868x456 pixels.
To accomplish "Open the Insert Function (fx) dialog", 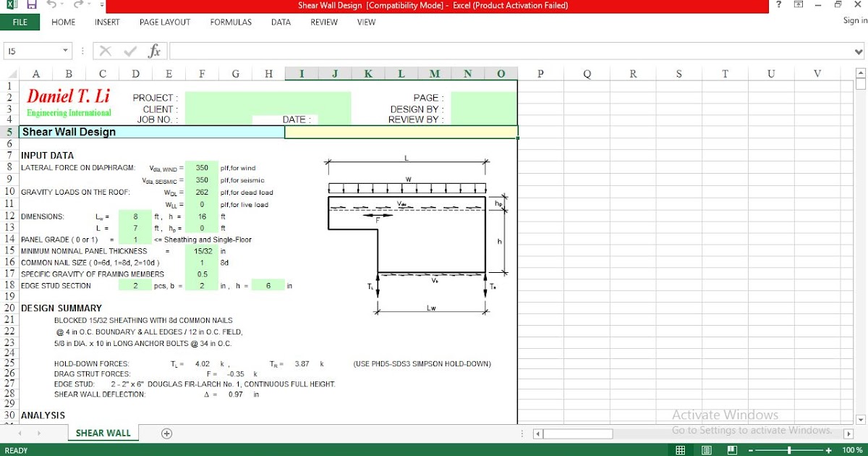I will [153, 51].
